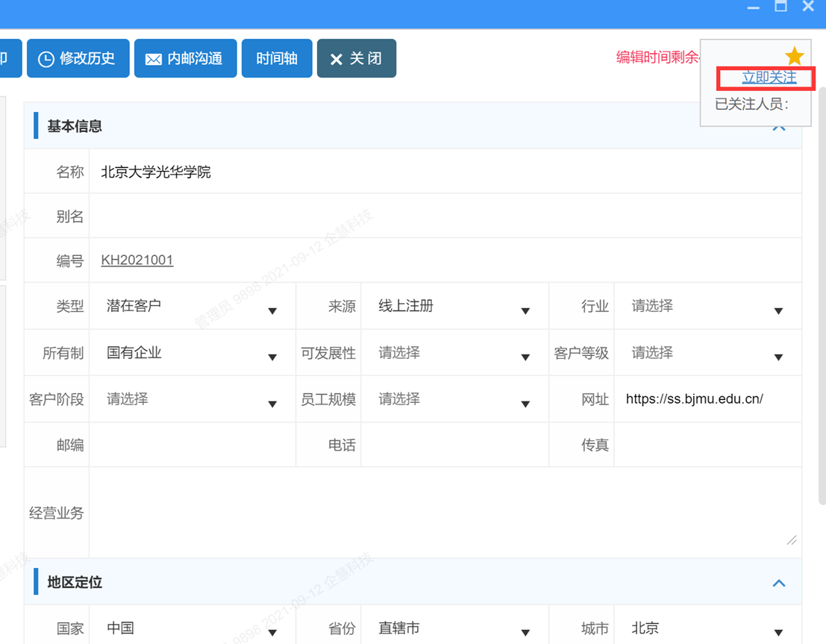Click the 立即关注 follow link
The height and width of the screenshot is (644, 826).
click(769, 78)
